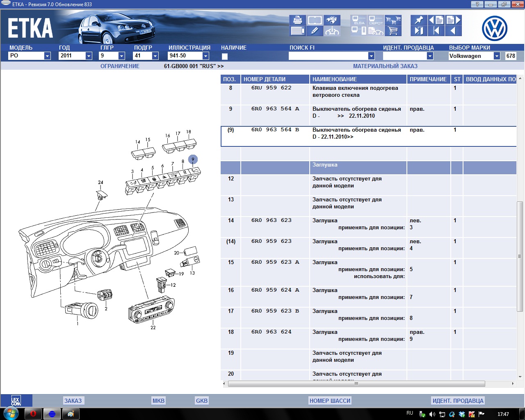Select the НОМЕР ШАССИ bottom tab
The height and width of the screenshot is (420, 525).
tap(330, 401)
